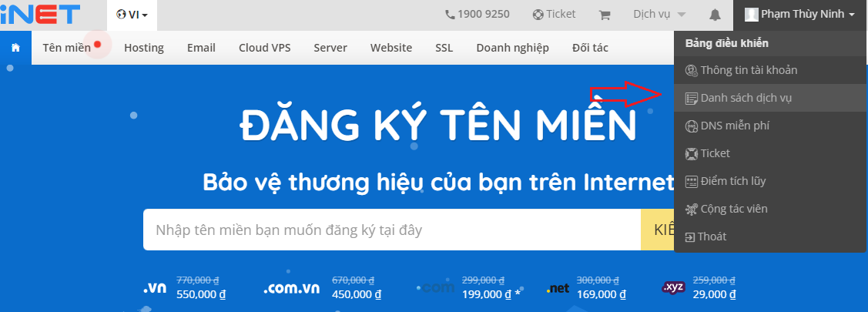Click the Cộng tác viên icon

click(692, 209)
